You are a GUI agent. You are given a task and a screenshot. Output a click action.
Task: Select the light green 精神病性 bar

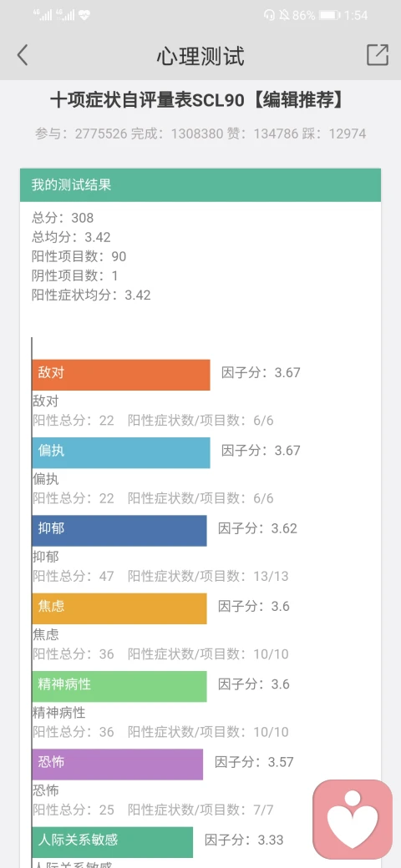[119, 686]
